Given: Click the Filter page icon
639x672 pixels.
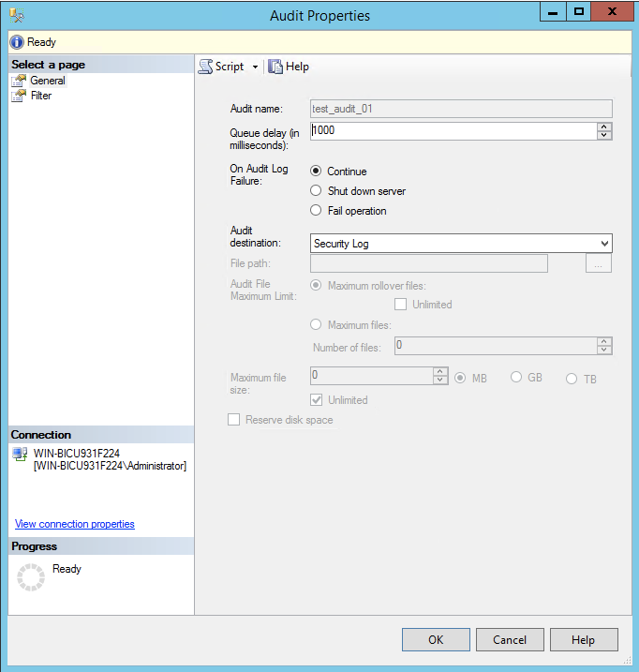Looking at the screenshot, I should (20, 96).
